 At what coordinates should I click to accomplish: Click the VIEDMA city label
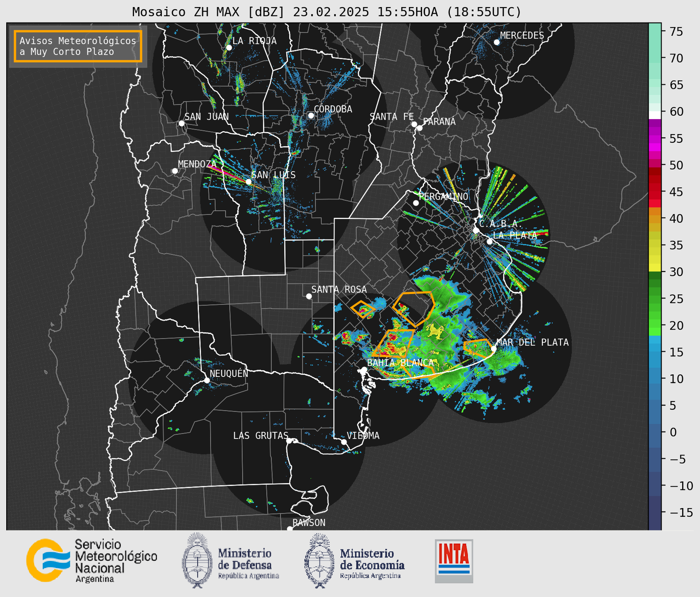pyautogui.click(x=363, y=436)
